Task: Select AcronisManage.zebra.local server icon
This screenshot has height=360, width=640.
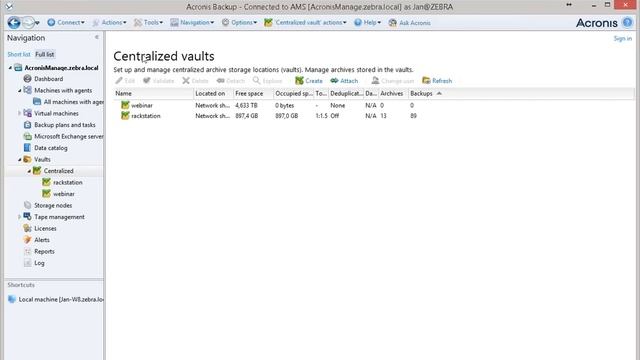Action: coord(18,68)
